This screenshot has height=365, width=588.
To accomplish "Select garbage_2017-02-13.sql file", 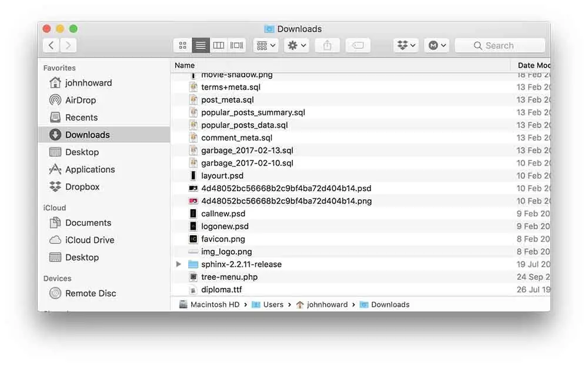I will pyautogui.click(x=361, y=150).
